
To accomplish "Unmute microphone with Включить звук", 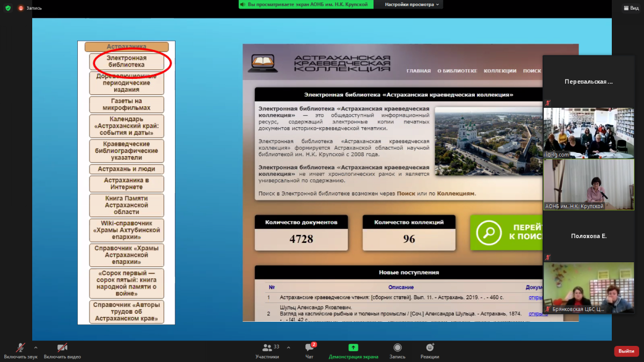I will 21,351.
